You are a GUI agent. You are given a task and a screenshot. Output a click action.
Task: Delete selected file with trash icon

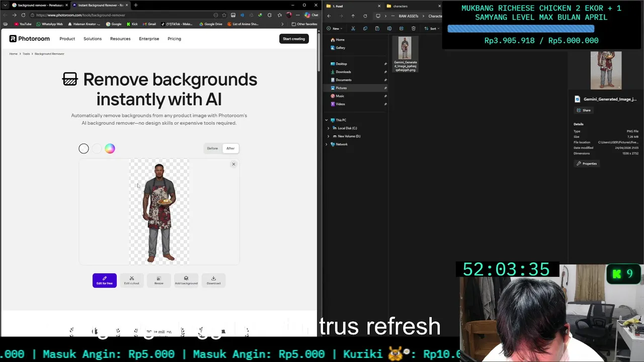(414, 29)
